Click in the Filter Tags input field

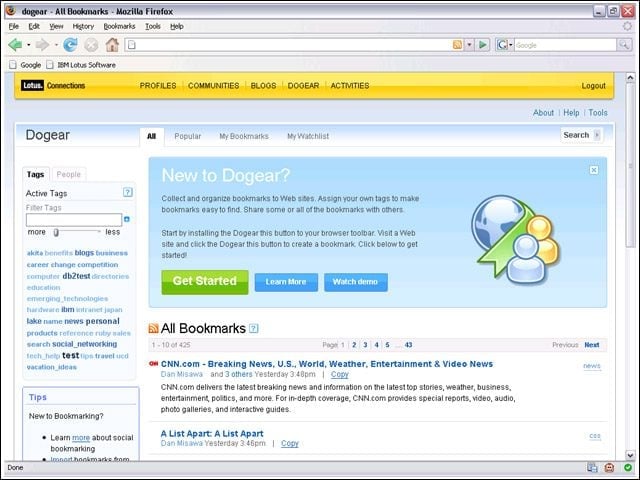pyautogui.click(x=74, y=220)
